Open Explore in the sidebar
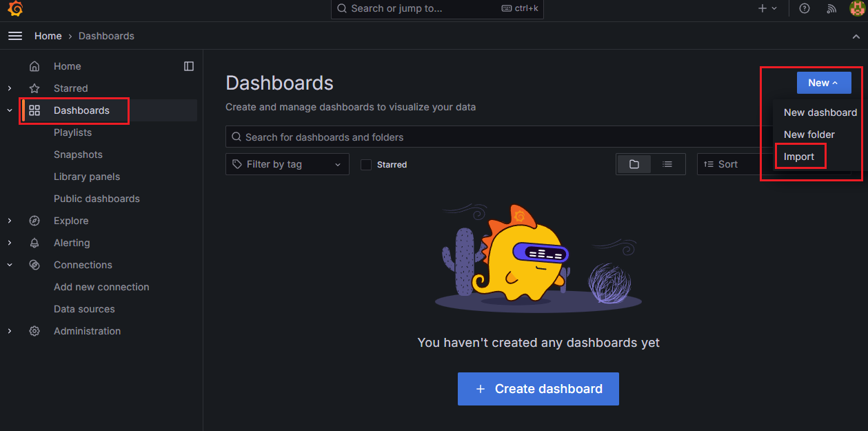This screenshot has height=431, width=868. (71, 221)
